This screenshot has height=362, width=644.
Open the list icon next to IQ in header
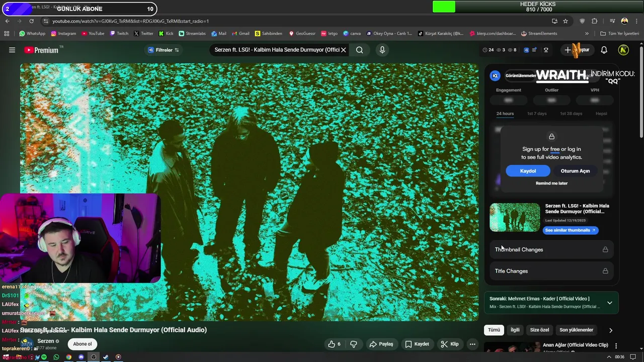534,50
